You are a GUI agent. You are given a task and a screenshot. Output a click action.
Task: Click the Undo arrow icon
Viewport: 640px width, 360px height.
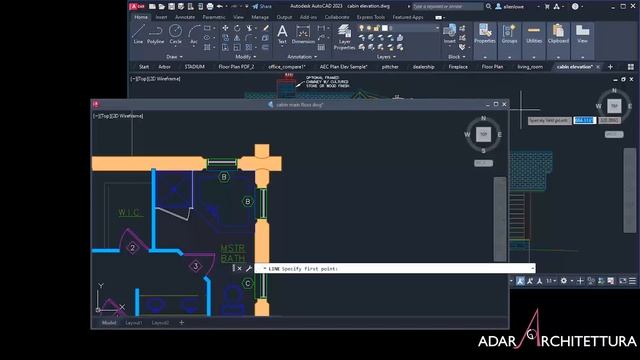pyautogui.click(x=220, y=7)
